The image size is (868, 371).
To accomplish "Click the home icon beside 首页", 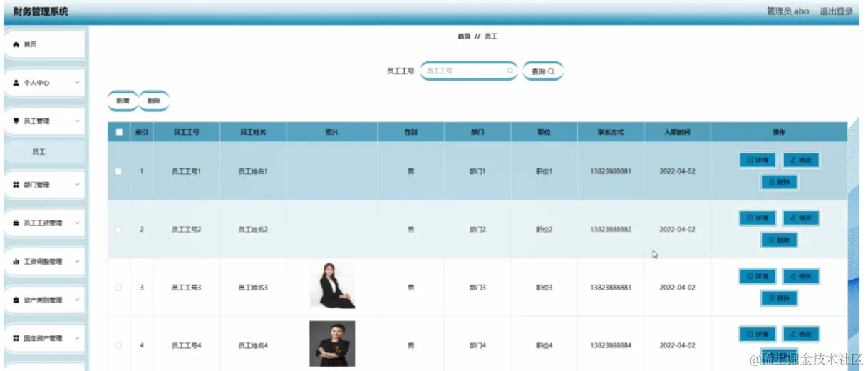I will click(x=16, y=44).
